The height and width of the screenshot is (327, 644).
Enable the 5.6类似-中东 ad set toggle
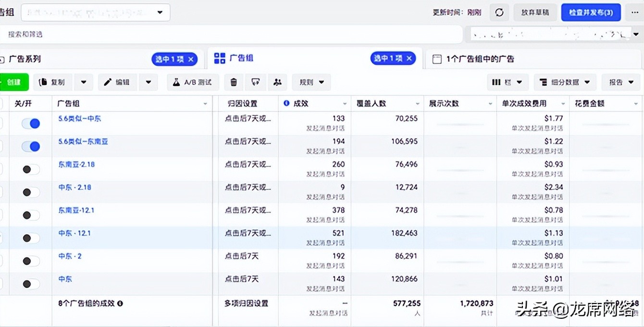[31, 123]
